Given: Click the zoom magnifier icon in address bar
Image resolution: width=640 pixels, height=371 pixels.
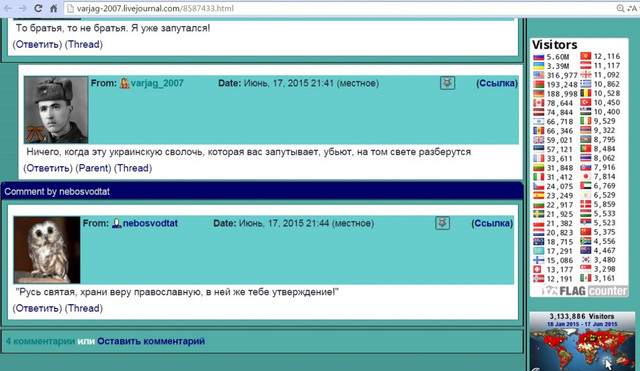Looking at the screenshot, I should [x=620, y=8].
